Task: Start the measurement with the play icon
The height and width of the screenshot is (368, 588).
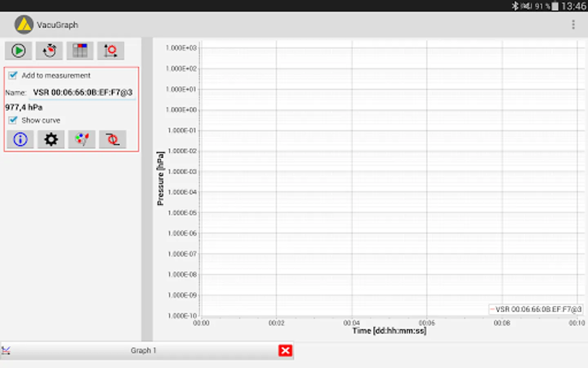Action: [x=18, y=50]
